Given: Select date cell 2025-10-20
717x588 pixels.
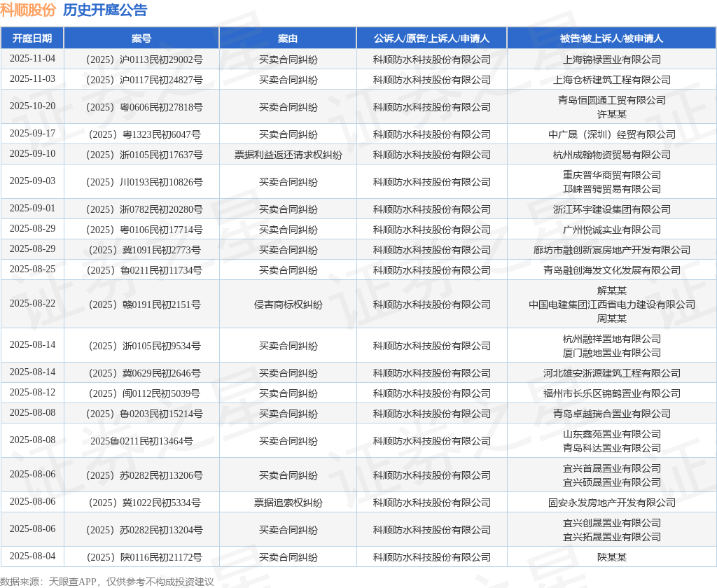Looking at the screenshot, I should pos(32,106).
